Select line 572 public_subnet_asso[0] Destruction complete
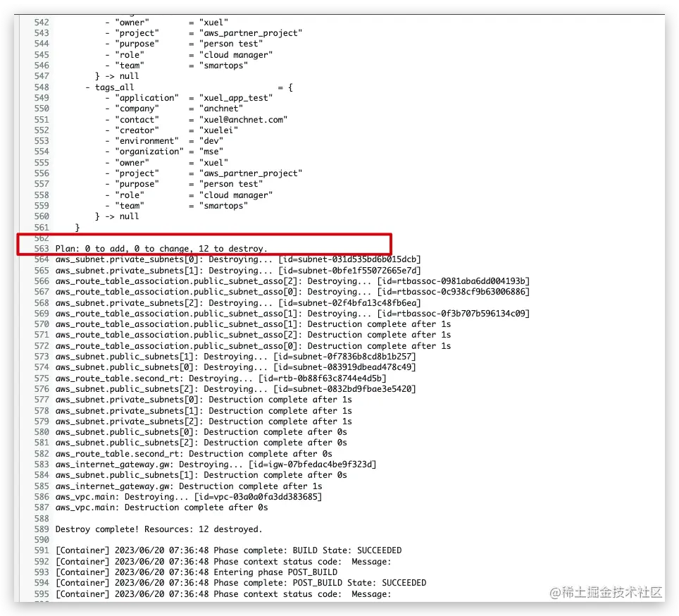This screenshot has width=679, height=616. tap(253, 346)
